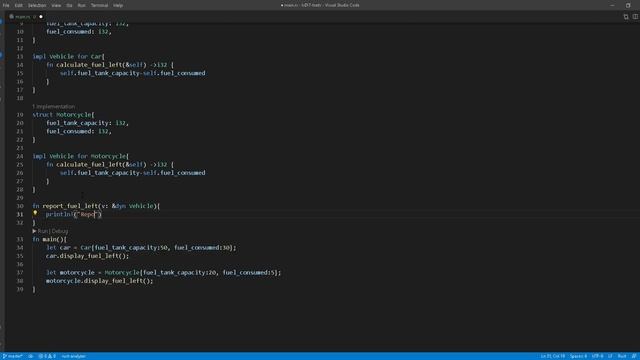Image resolution: width=640 pixels, height=360 pixels.
Task: Click the LF end-of-line indicator
Action: [610, 356]
